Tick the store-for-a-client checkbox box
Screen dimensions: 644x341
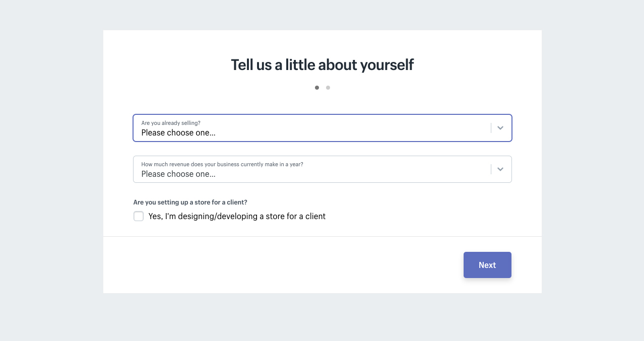(139, 216)
